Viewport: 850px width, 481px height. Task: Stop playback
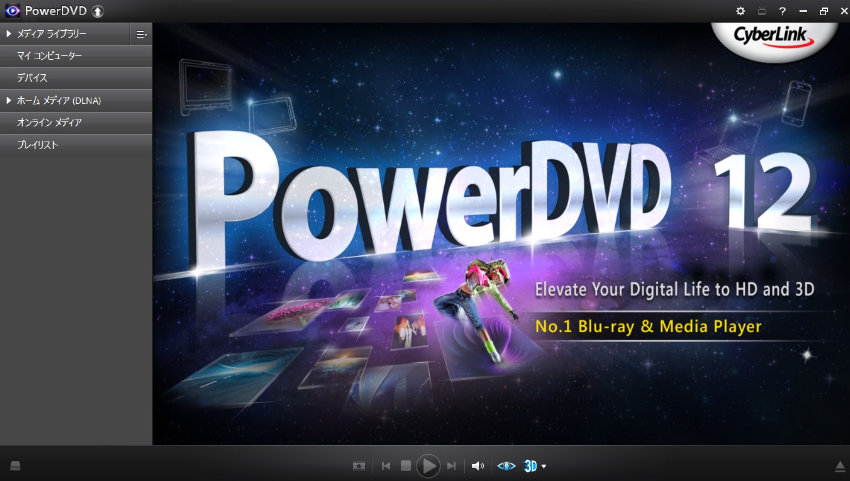(x=405, y=466)
